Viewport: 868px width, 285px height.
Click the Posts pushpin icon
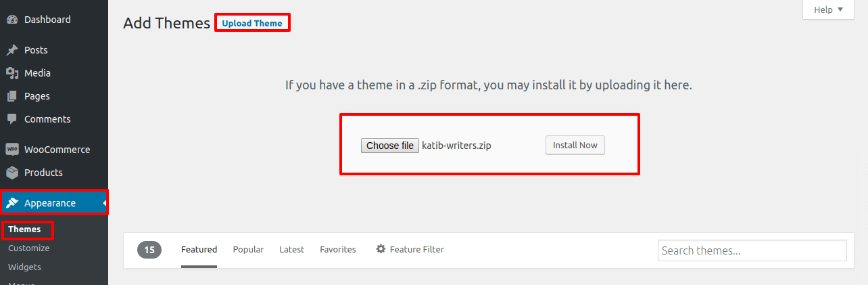[12, 50]
